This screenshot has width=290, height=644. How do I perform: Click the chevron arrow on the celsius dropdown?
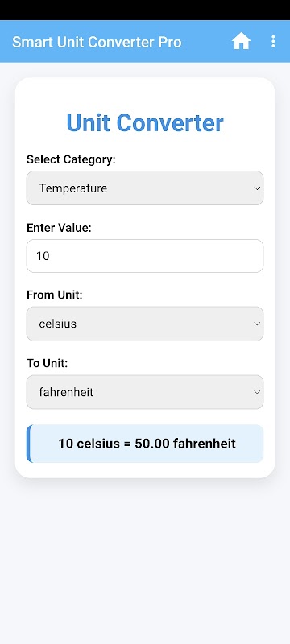(257, 324)
